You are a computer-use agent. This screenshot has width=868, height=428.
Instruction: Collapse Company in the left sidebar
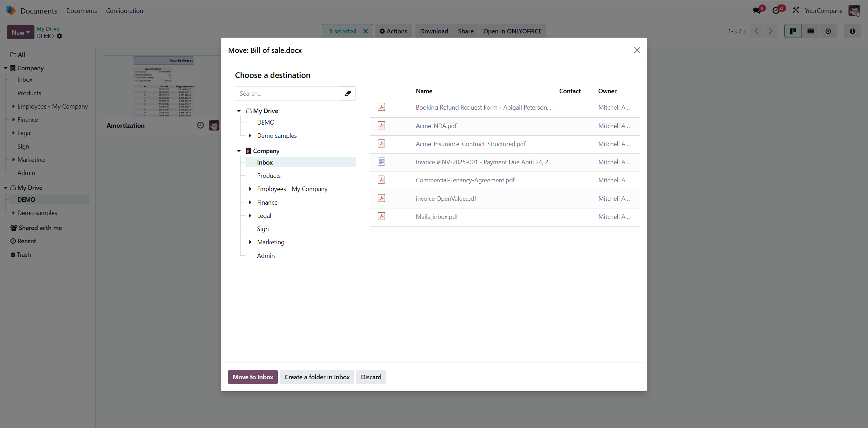(x=6, y=68)
